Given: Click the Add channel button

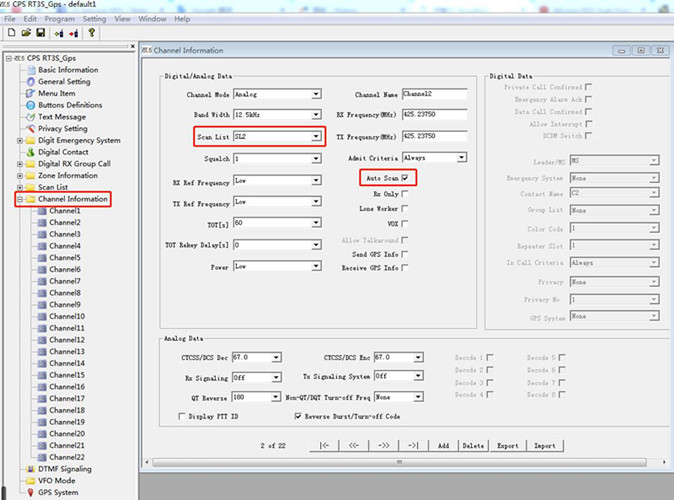Looking at the screenshot, I should pyautogui.click(x=443, y=445).
